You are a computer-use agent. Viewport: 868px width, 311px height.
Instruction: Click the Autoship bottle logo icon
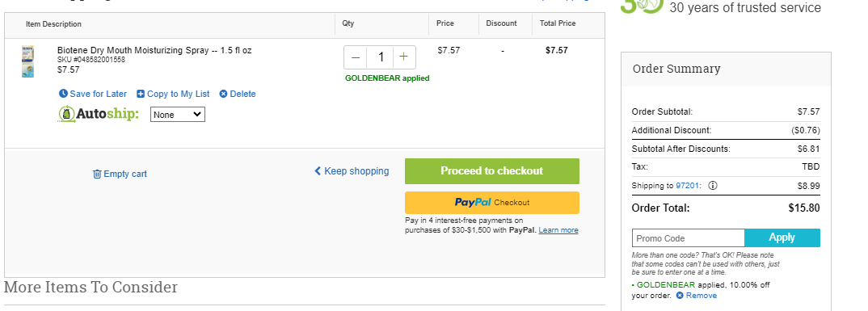[x=66, y=114]
